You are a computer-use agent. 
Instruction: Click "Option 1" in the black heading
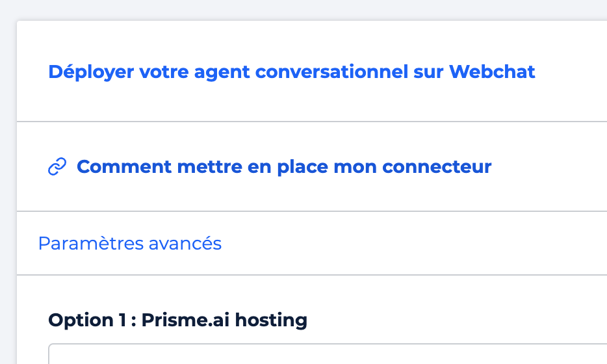[87, 320]
